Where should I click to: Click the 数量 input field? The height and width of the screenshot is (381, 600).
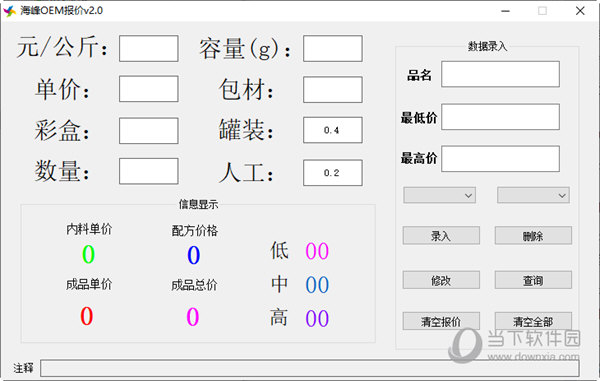pos(148,171)
